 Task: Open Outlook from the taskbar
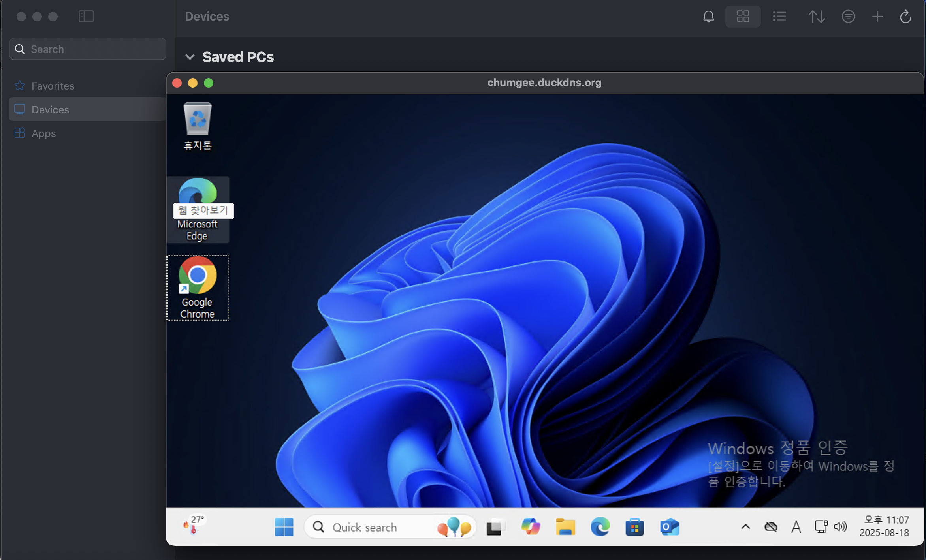(x=669, y=527)
